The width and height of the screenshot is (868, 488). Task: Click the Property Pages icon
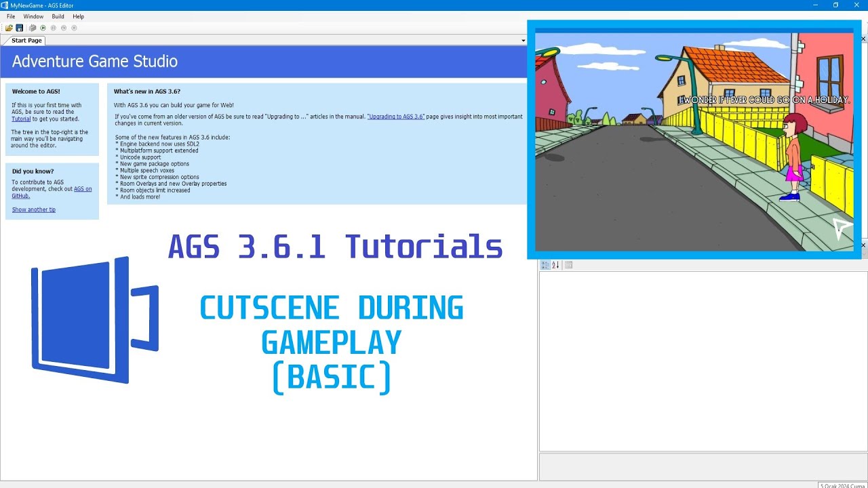pos(568,265)
